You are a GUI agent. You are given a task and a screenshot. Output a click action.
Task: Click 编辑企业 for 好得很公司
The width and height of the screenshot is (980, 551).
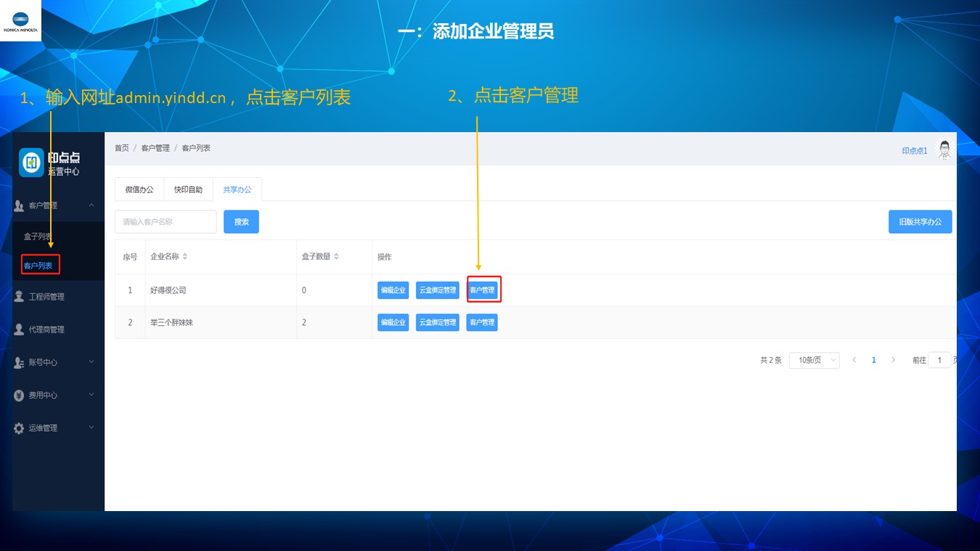[x=393, y=290]
